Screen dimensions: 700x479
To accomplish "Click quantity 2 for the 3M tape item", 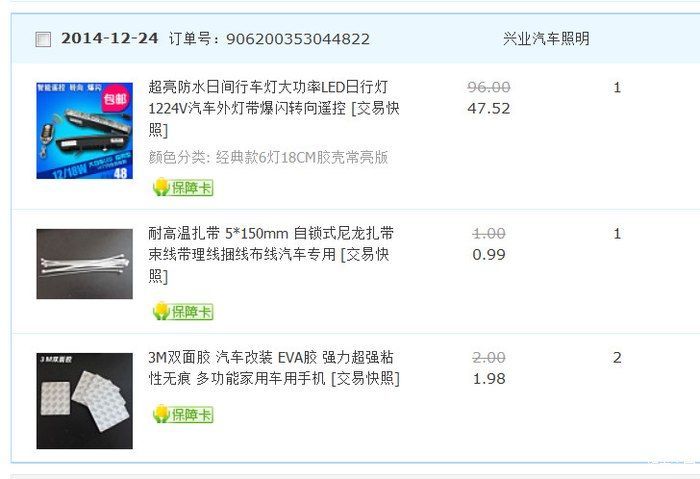I will (617, 358).
